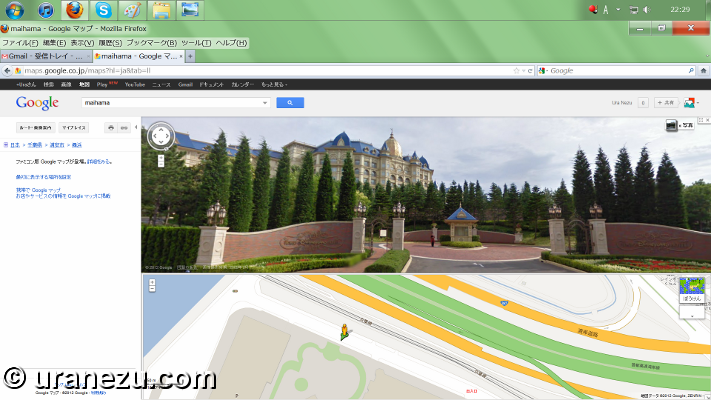Viewport: 711px width, 400px height.
Task: Click the print icon in the left panel
Action: [111, 128]
